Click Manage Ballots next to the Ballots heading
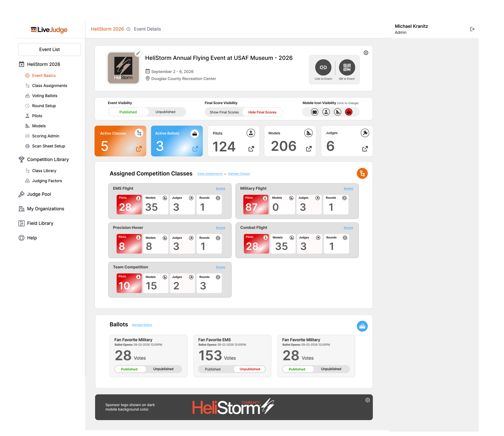504x436 pixels. (x=142, y=325)
